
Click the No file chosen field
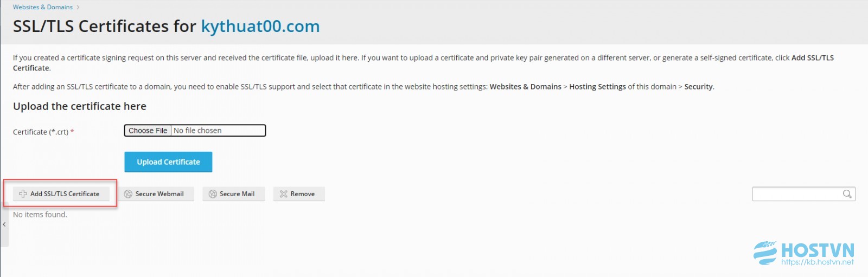click(218, 131)
